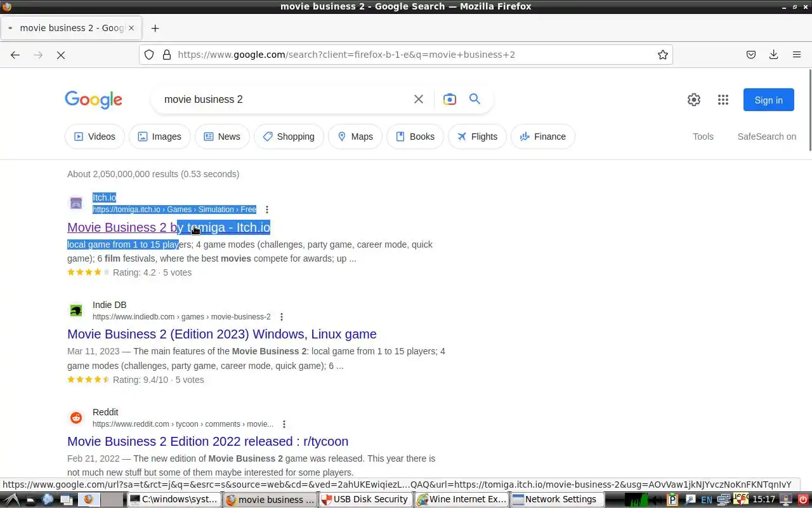Click the Indie DB site name
Viewport: 812px width, 508px height.
click(110, 305)
